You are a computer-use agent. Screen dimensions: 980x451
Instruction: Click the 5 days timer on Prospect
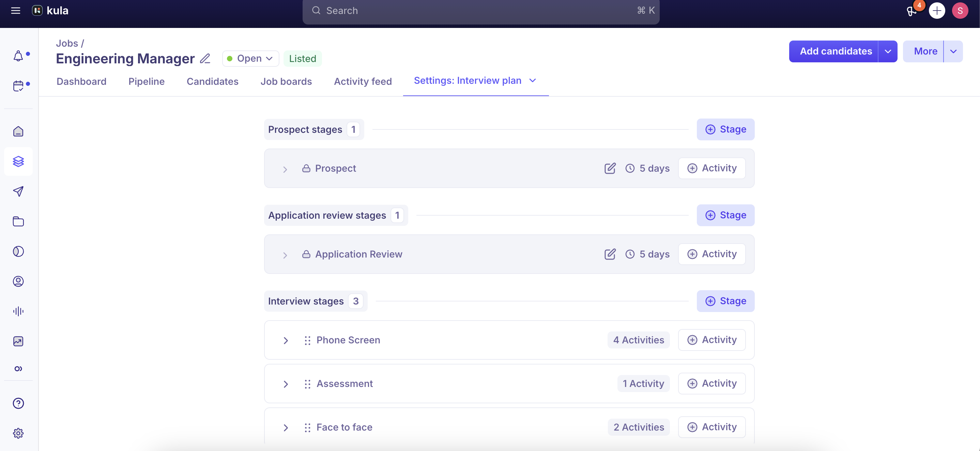[x=647, y=168]
